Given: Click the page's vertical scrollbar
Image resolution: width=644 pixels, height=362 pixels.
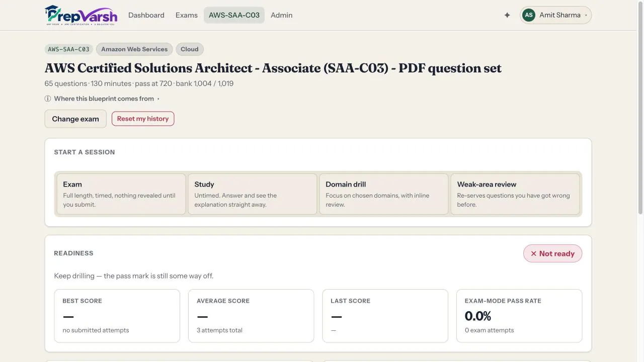Looking at the screenshot, I should coord(640,108).
